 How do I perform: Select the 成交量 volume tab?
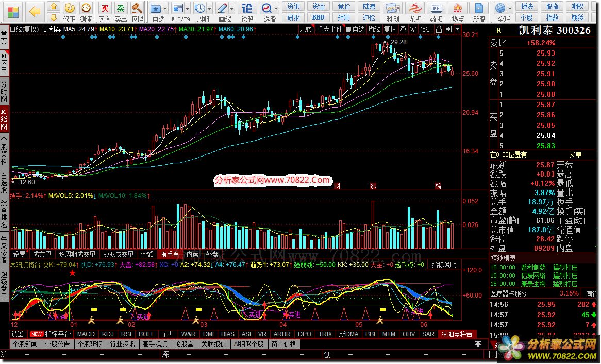point(42,254)
